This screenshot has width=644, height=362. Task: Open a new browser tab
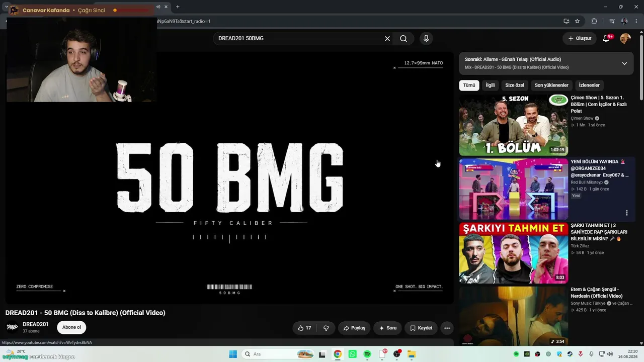pos(178,7)
